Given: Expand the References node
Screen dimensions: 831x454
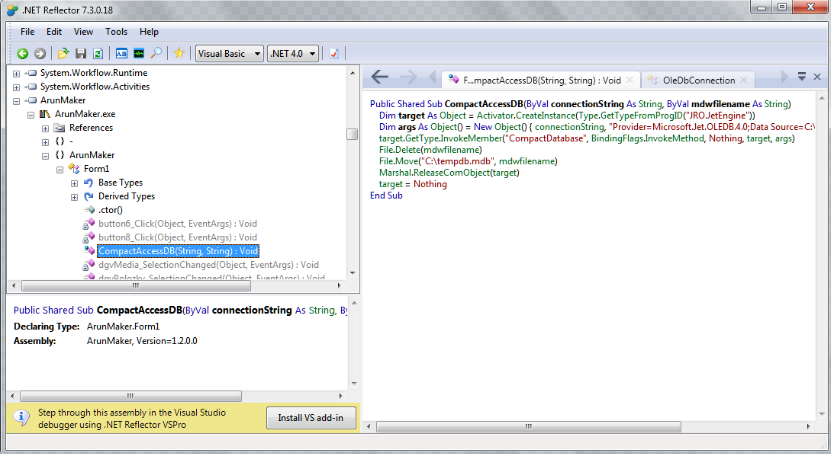Looking at the screenshot, I should (45, 128).
